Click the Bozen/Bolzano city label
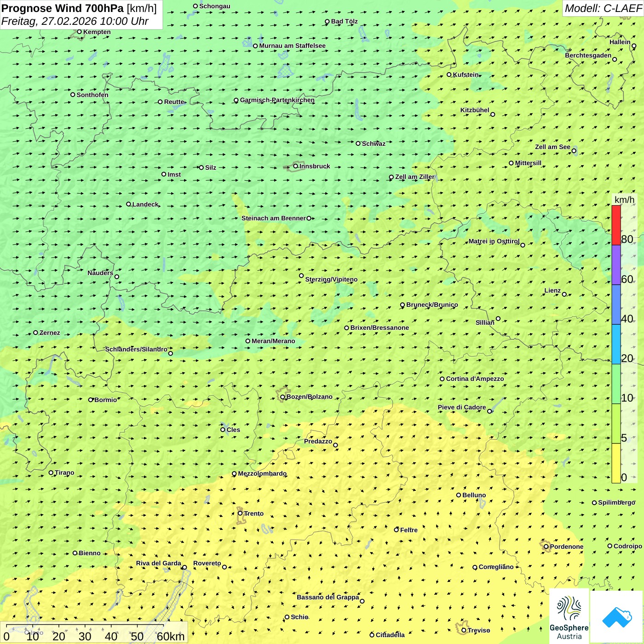The width and height of the screenshot is (644, 644). coord(309,397)
